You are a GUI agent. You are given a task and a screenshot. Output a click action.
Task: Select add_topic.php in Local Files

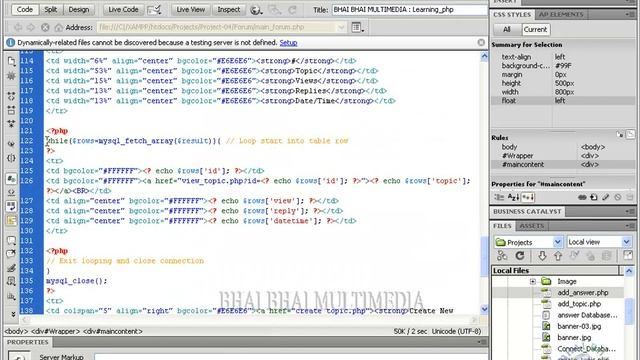tap(579, 304)
